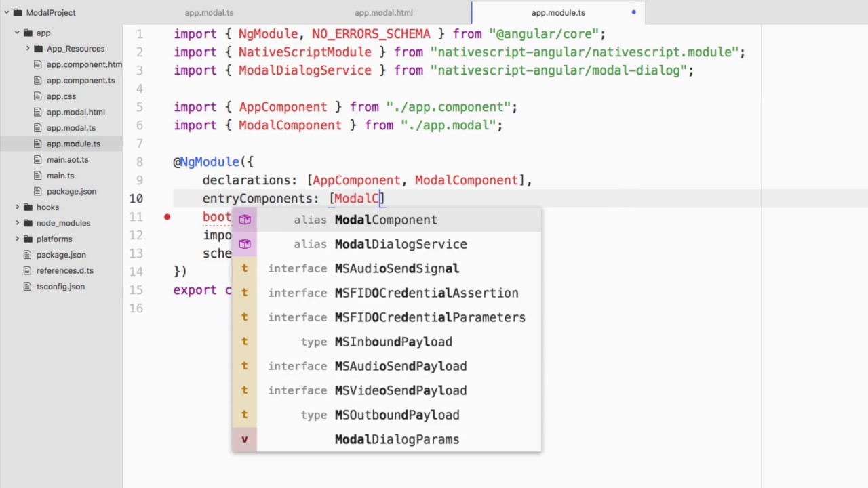Click line number 1 in the gutter
This screenshot has width=868, height=488.
[x=140, y=34]
